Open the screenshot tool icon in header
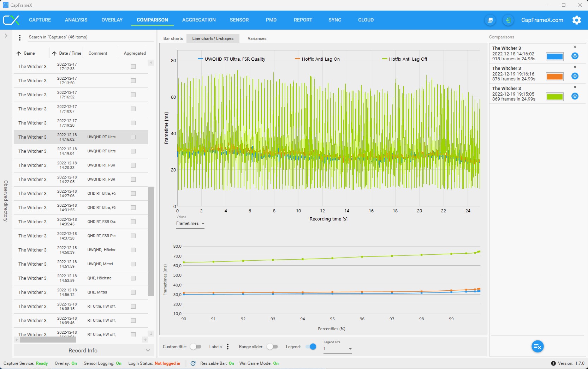 [490, 20]
